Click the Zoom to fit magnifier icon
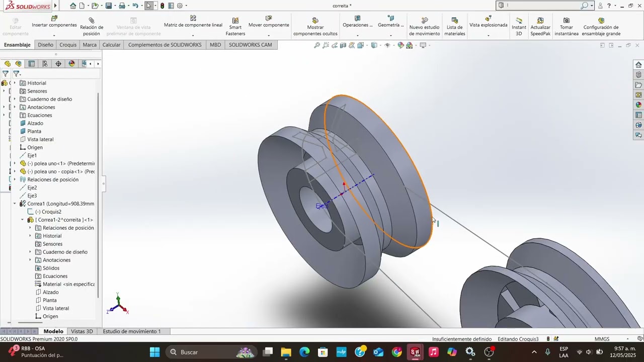The image size is (644, 362). pos(317,45)
